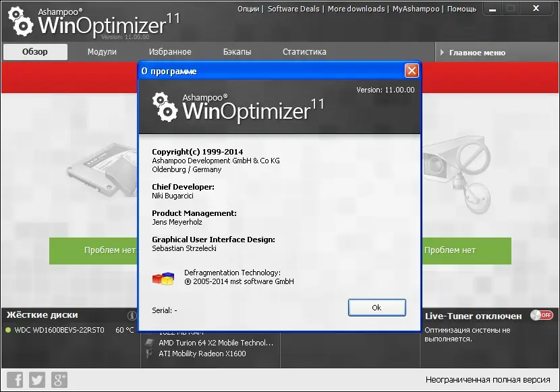Click the 'Sebastian Strzelecki' name
The height and width of the screenshot is (392, 560).
(184, 248)
